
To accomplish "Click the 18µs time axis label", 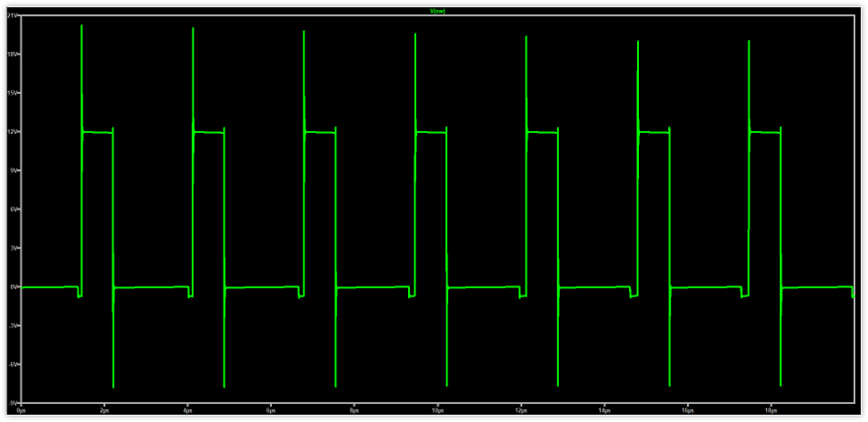I will pyautogui.click(x=771, y=410).
